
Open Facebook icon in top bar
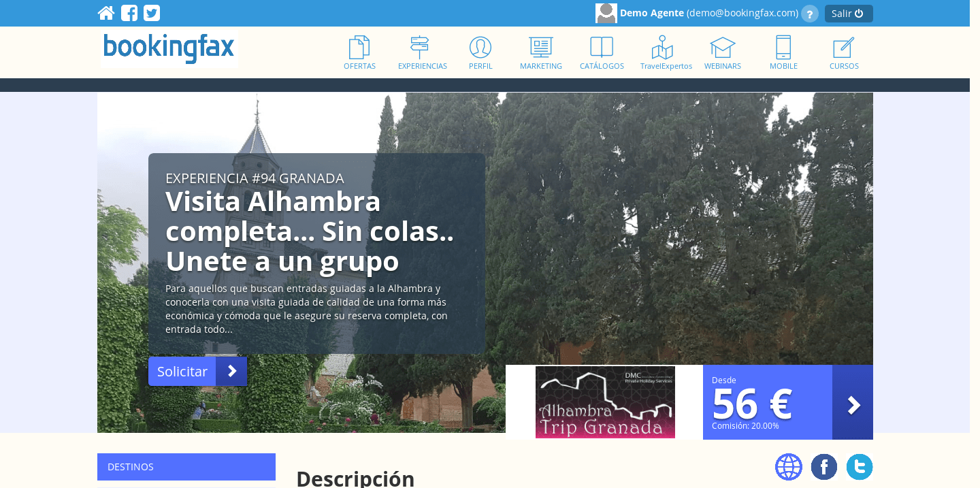(x=129, y=13)
